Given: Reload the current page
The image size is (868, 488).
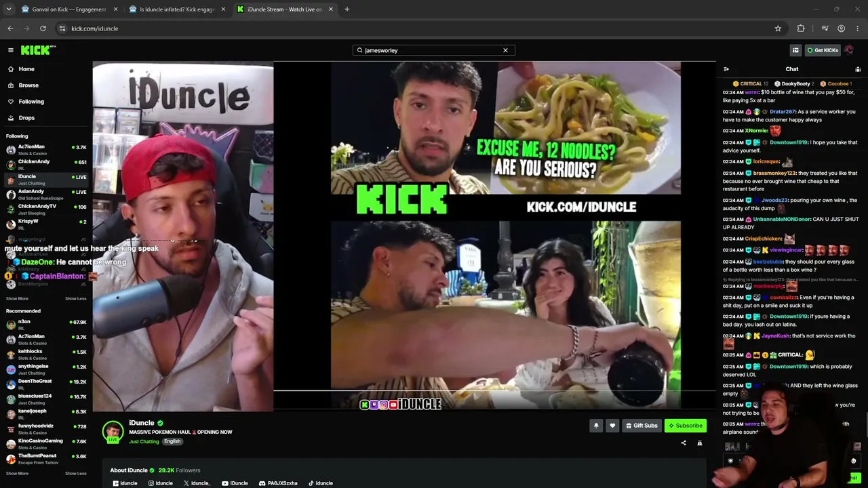Looking at the screenshot, I should tap(43, 28).
